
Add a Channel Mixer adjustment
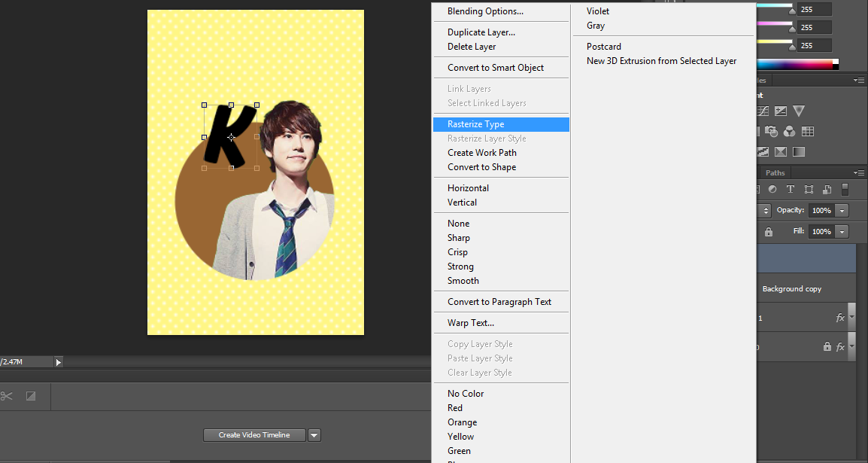tap(790, 132)
